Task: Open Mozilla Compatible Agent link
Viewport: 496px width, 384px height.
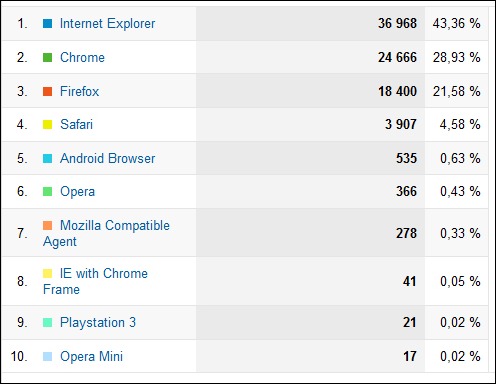Action: point(106,233)
